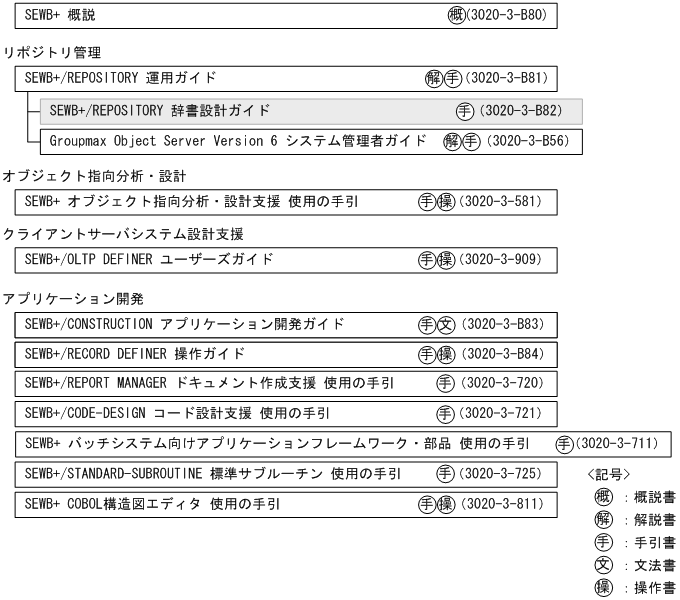Click manual number 3020-3-581

pos(500,201)
